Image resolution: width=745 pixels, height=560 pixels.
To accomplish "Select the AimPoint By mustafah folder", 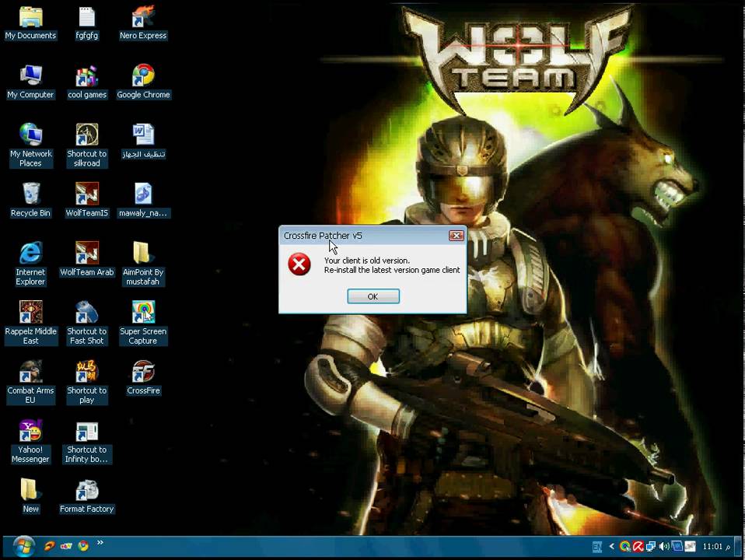I will click(143, 264).
